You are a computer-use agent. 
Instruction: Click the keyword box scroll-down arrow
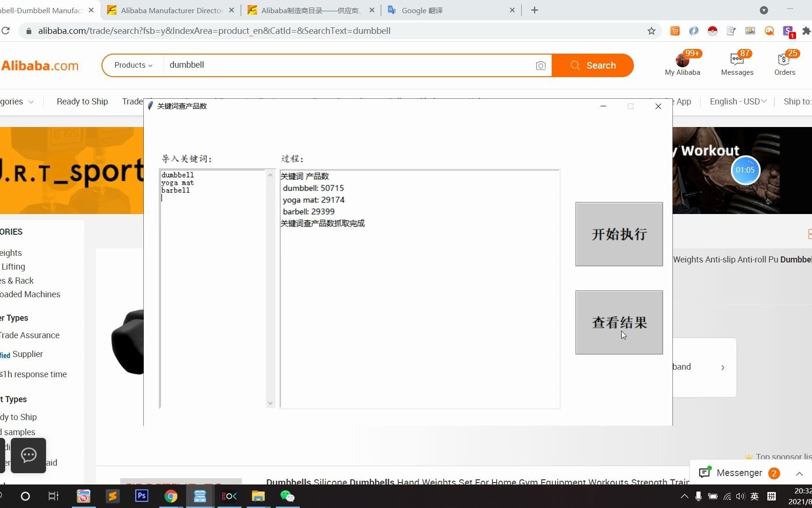point(270,403)
